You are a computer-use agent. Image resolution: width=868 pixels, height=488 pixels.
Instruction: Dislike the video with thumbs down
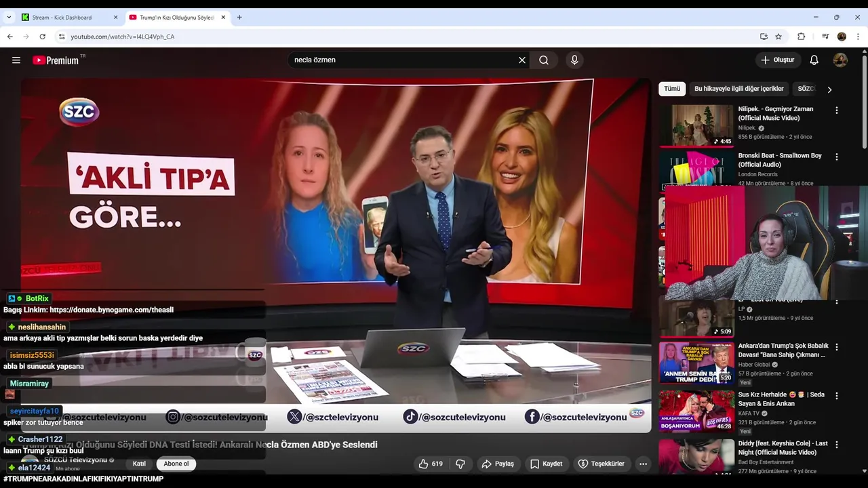460,464
